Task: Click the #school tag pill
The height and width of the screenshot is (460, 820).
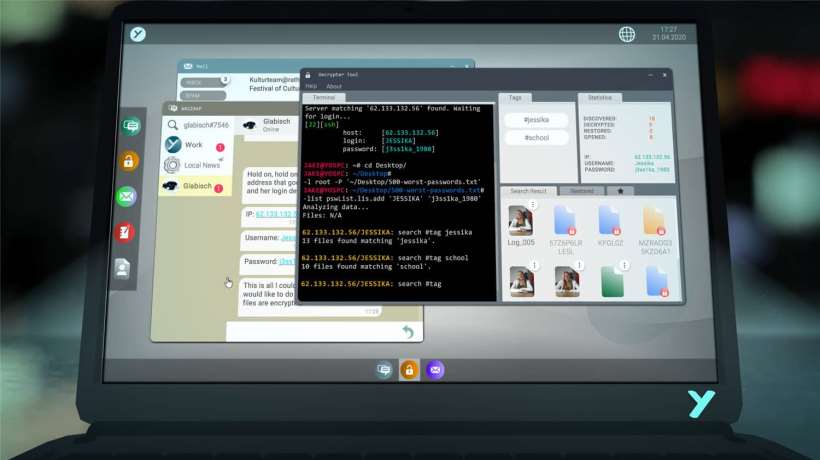Action: pyautogui.click(x=537, y=137)
